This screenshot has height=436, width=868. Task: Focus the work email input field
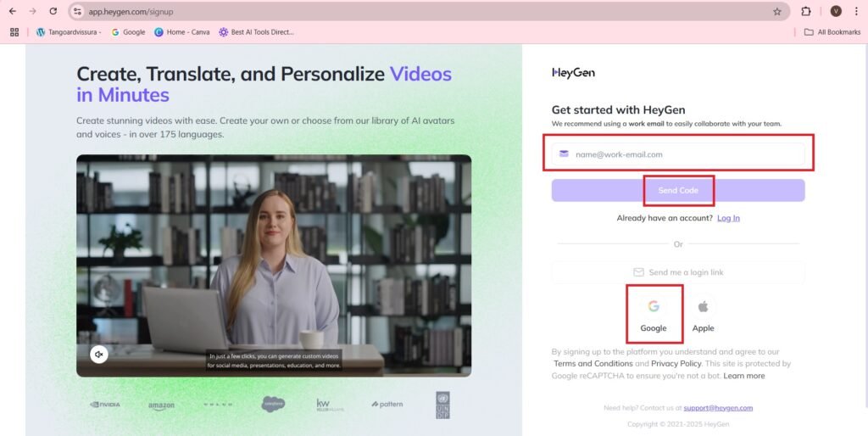(x=678, y=154)
